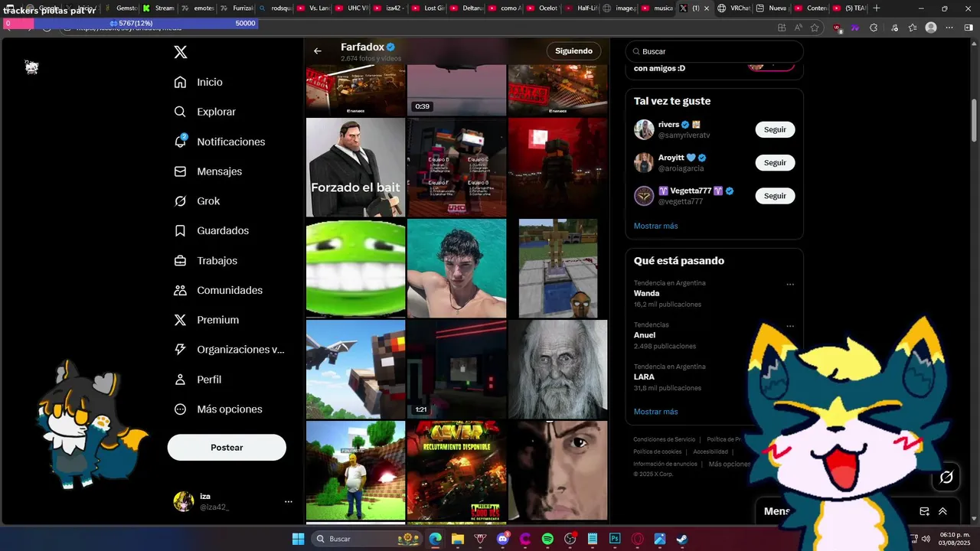980x551 pixels.
Task: Open Premium from the sidebar
Action: (207, 320)
